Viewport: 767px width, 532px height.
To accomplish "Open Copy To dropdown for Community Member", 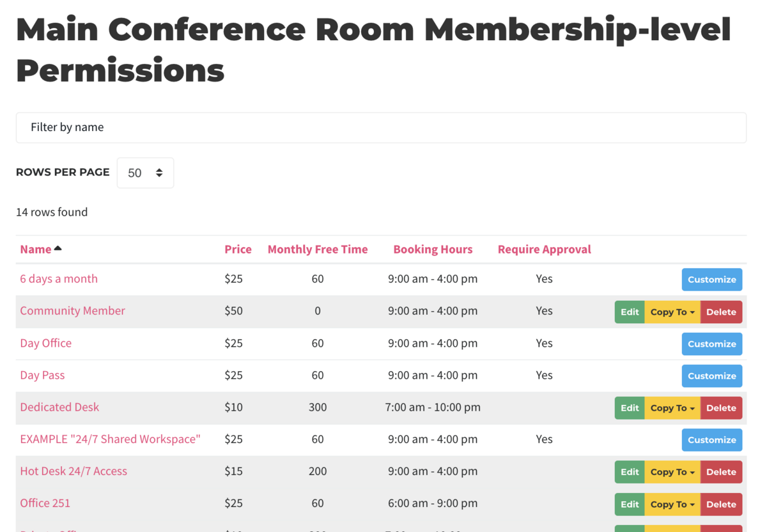I will (672, 312).
